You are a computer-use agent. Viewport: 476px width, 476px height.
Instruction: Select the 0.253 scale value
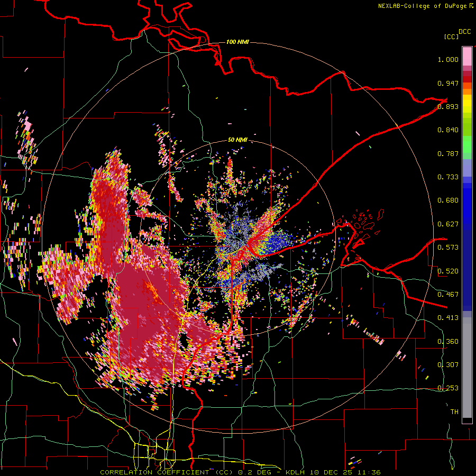(448, 388)
